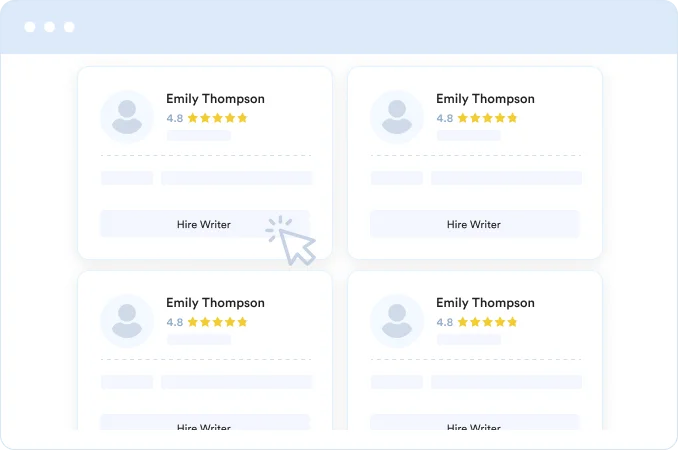Click the profile avatar in the top-left card
The width and height of the screenshot is (678, 450).
coord(127,117)
